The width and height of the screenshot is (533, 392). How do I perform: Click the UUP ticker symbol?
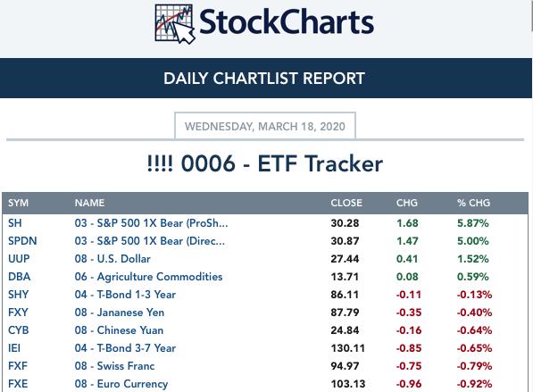pyautogui.click(x=19, y=259)
